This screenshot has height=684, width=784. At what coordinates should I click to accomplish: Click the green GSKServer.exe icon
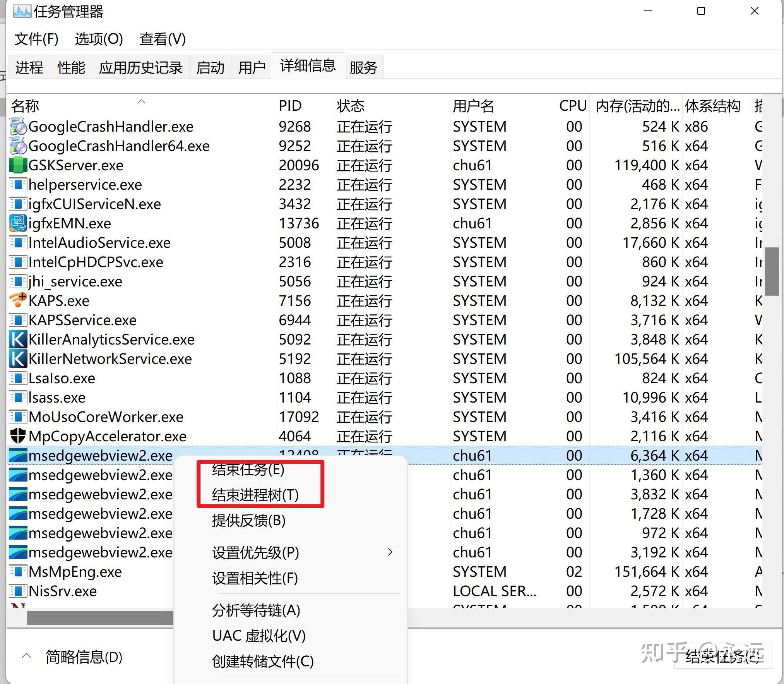[x=18, y=165]
